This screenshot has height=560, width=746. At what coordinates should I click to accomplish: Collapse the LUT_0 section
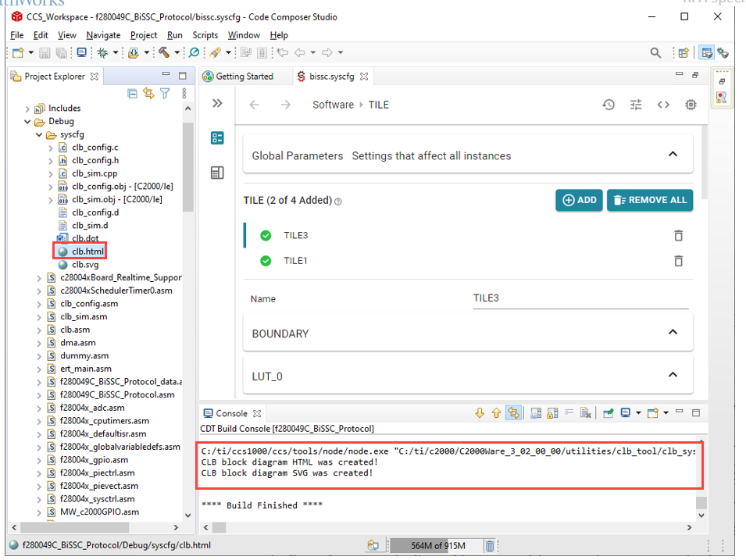click(673, 375)
